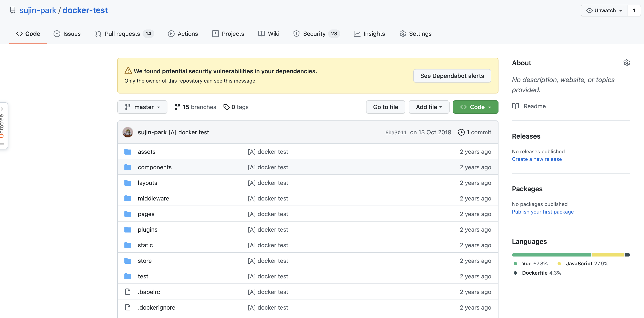Open commit 6ba3011 details
This screenshot has width=644, height=318.
point(396,132)
